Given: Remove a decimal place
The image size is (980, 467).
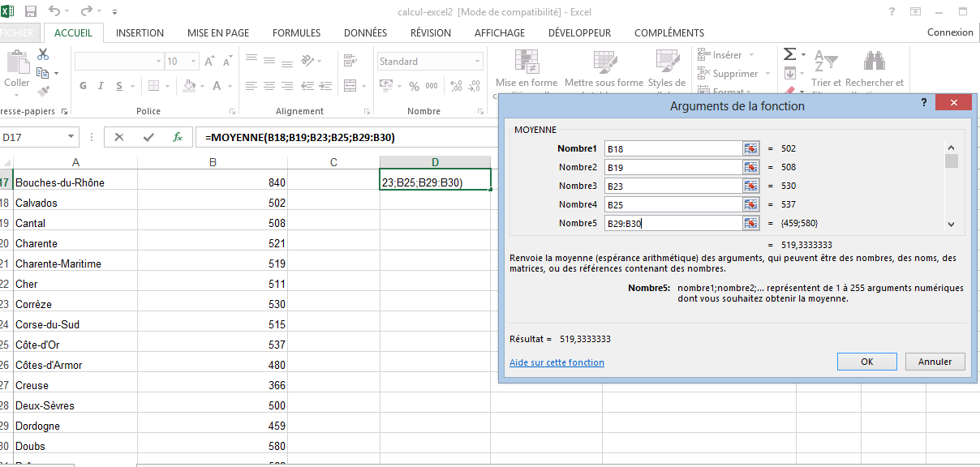Looking at the screenshot, I should click(x=475, y=86).
